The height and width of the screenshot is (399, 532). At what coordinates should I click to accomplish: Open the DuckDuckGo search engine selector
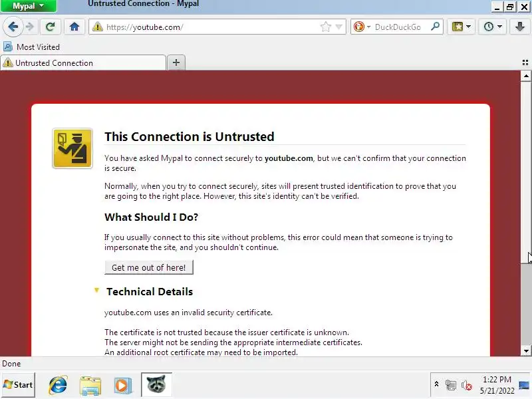pyautogui.click(x=362, y=27)
